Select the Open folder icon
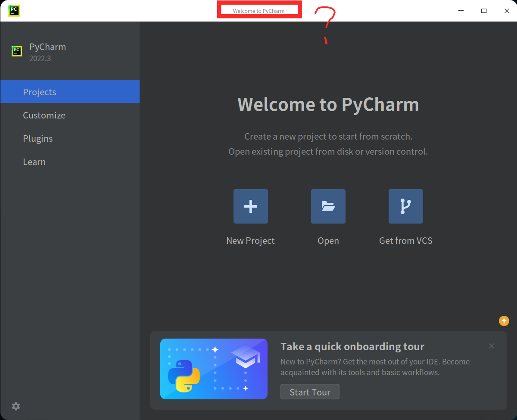The width and height of the screenshot is (517, 420). (x=328, y=206)
